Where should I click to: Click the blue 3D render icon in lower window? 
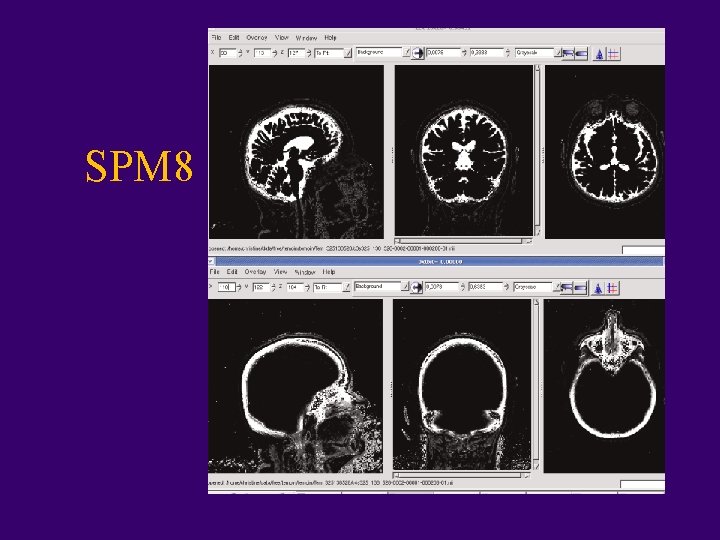tap(598, 288)
